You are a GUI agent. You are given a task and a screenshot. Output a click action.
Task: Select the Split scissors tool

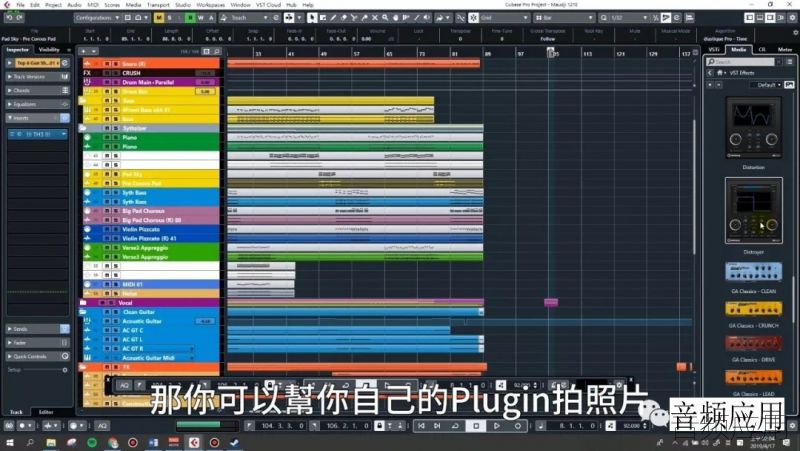click(354, 17)
